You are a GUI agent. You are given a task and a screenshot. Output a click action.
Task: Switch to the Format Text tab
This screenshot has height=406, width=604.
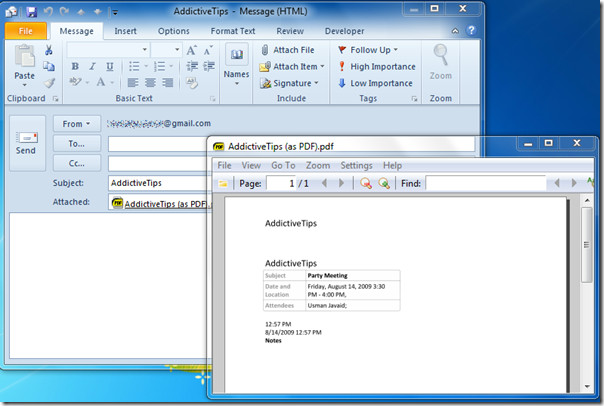tap(233, 31)
